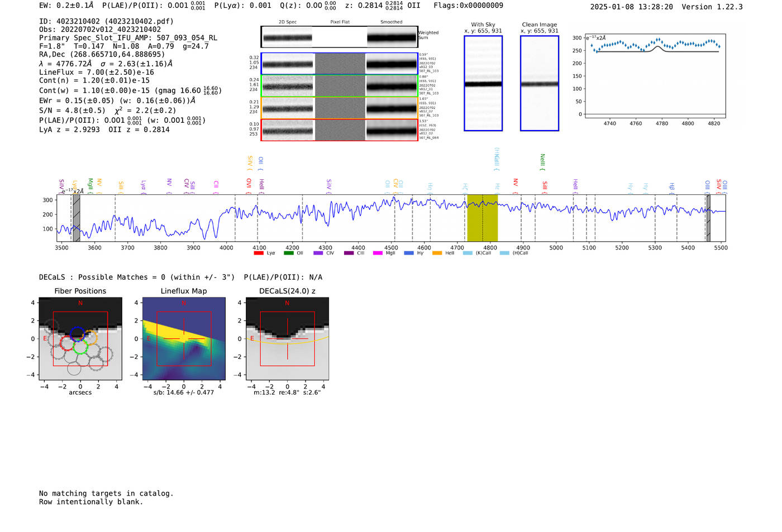Click the yellow highlighted band in the spectrum
Viewport: 782px width, 532px height.
482,218
